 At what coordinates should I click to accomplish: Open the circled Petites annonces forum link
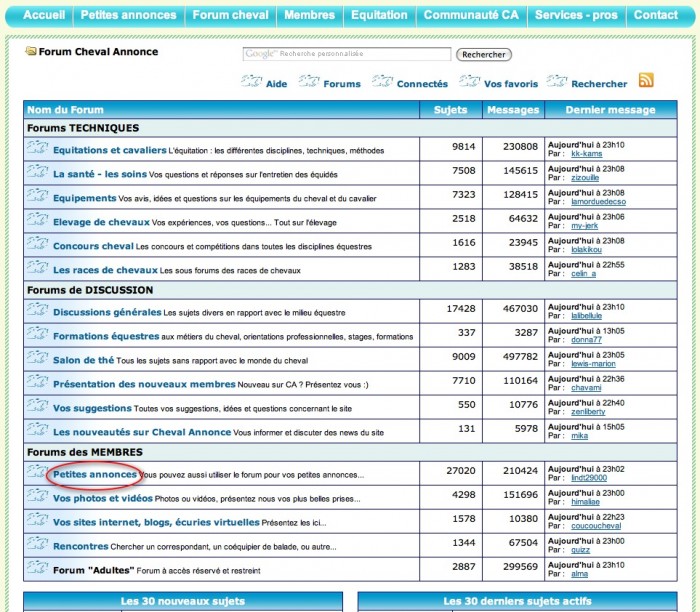pos(95,475)
